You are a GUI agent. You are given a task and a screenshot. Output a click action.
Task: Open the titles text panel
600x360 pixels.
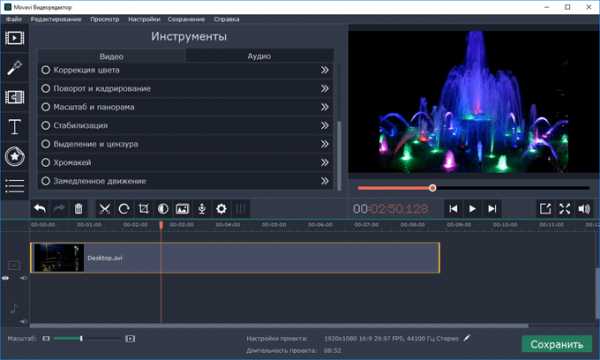[x=15, y=127]
